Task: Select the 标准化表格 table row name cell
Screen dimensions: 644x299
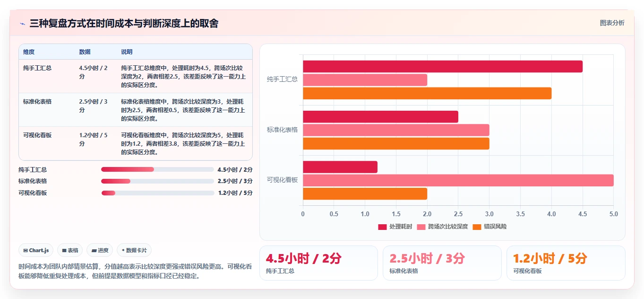Action: [x=37, y=102]
